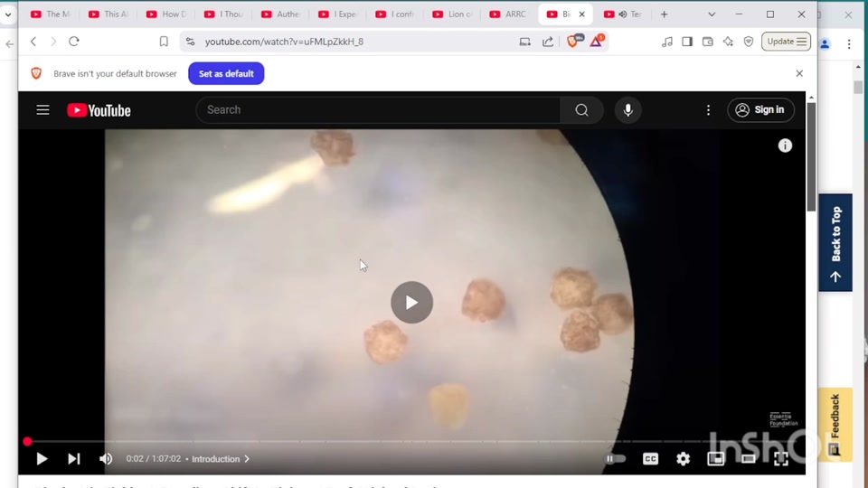The height and width of the screenshot is (488, 868).
Task: Toggle closed captions CC button
Action: click(650, 459)
